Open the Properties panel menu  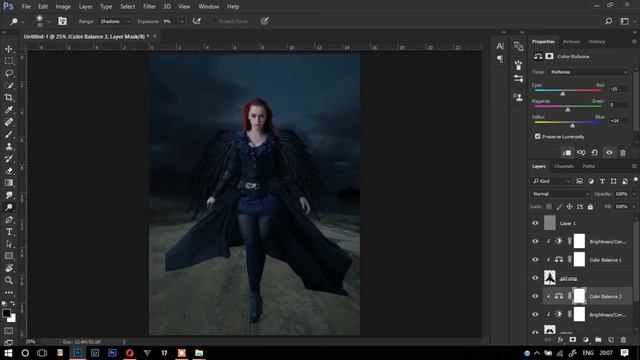pos(634,42)
